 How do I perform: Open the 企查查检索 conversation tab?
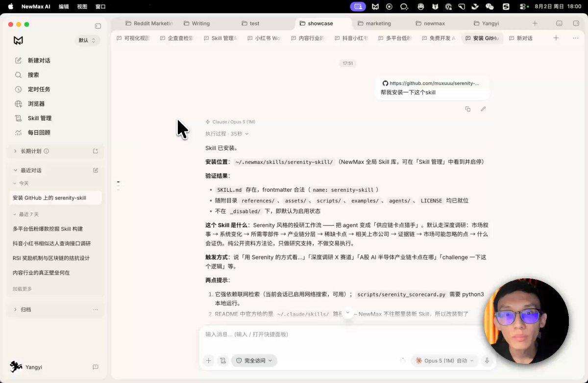click(x=177, y=38)
